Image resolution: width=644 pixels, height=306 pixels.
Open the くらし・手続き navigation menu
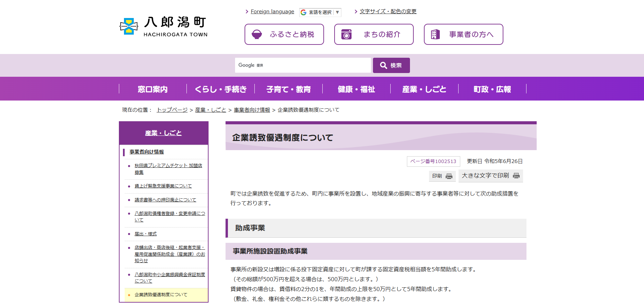point(221,89)
